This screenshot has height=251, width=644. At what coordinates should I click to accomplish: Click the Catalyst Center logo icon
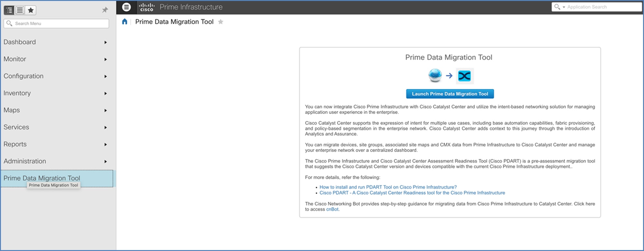point(465,76)
